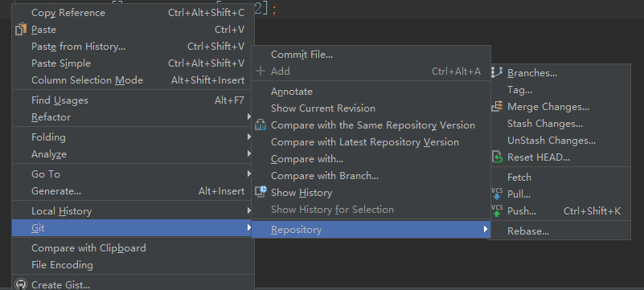Click the Reset HEAD icon
The image size is (644, 290).
tap(497, 157)
